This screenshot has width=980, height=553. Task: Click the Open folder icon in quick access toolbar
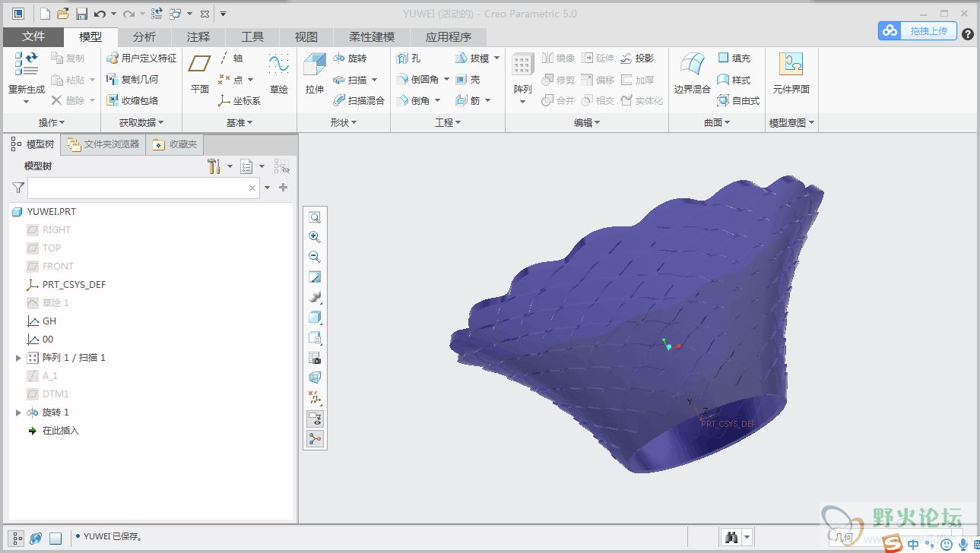(63, 14)
